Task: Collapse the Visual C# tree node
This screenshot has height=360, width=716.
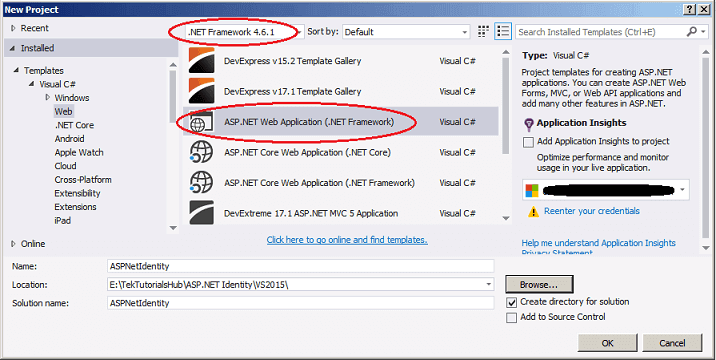Action: point(32,84)
